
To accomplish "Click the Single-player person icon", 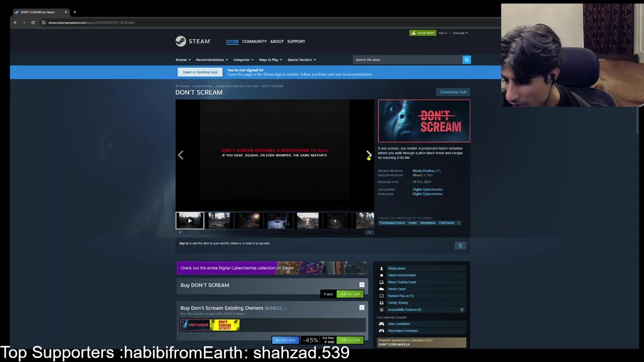I will [381, 268].
